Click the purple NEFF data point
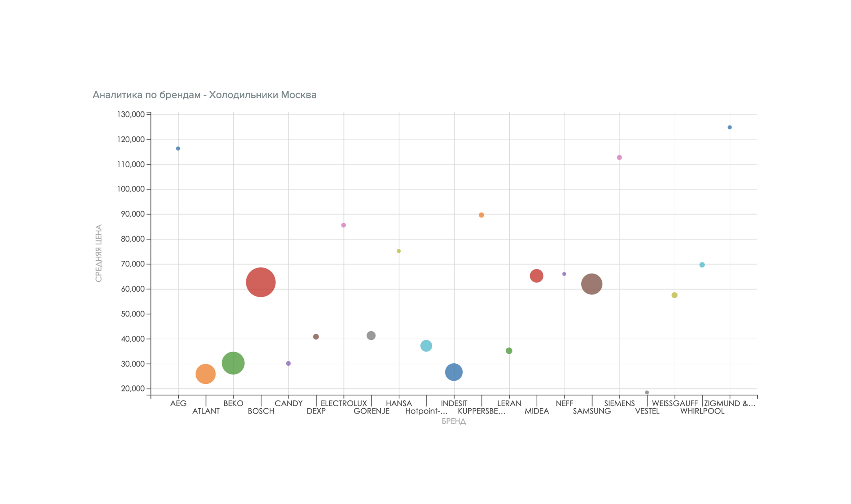Screen dimensions: 851x504 point(564,274)
